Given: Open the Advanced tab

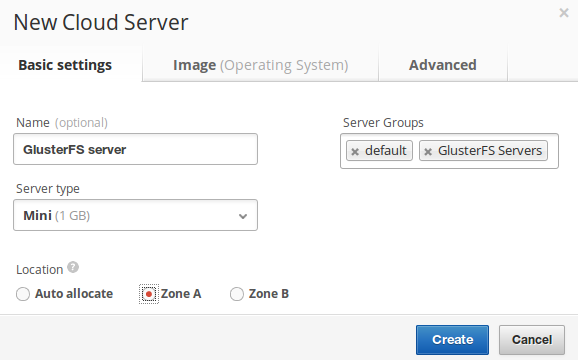Looking at the screenshot, I should (x=443, y=65).
